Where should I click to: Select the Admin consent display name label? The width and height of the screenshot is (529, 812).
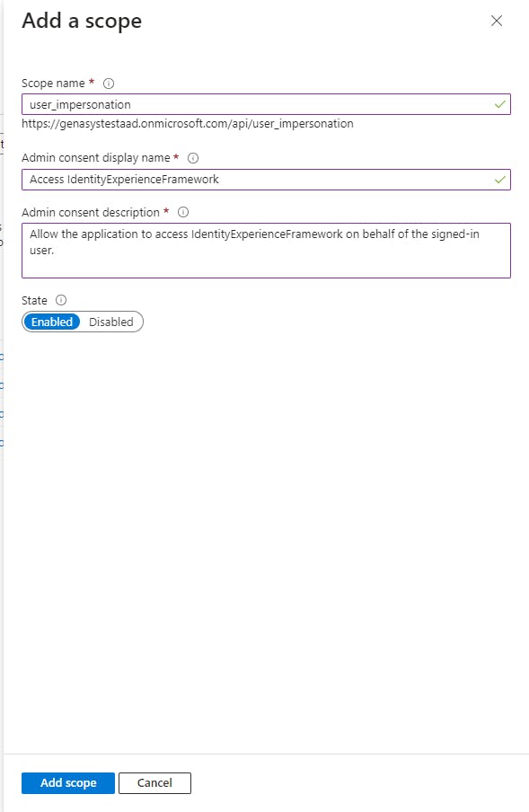tap(96, 158)
